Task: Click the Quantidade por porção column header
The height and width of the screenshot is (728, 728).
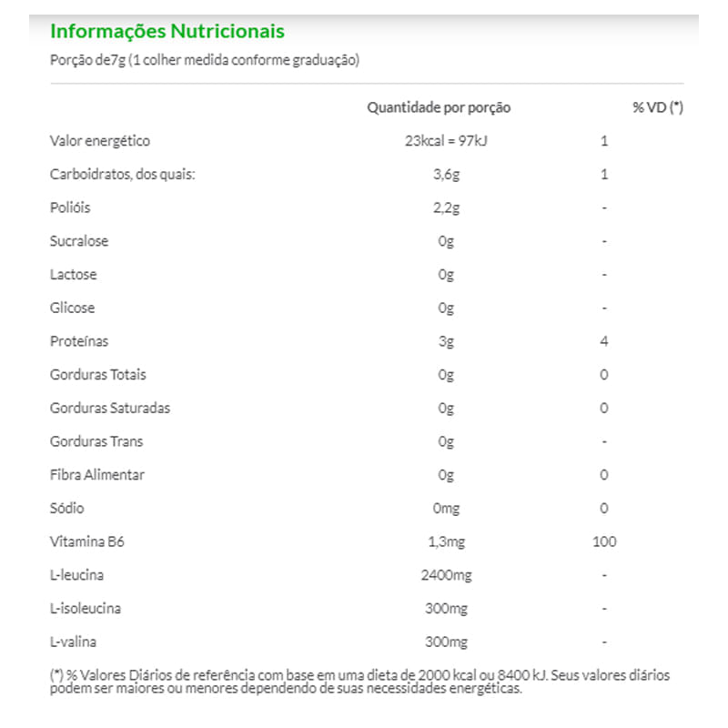Action: [x=439, y=107]
